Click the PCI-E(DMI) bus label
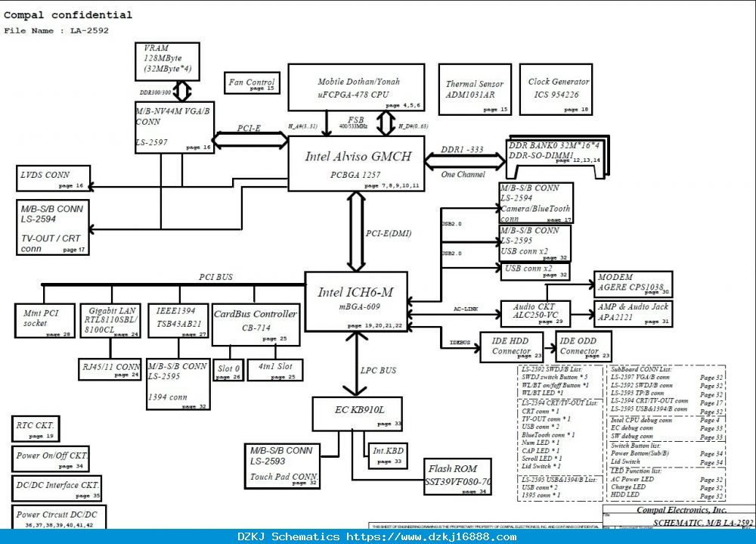756x544 pixels. (389, 234)
